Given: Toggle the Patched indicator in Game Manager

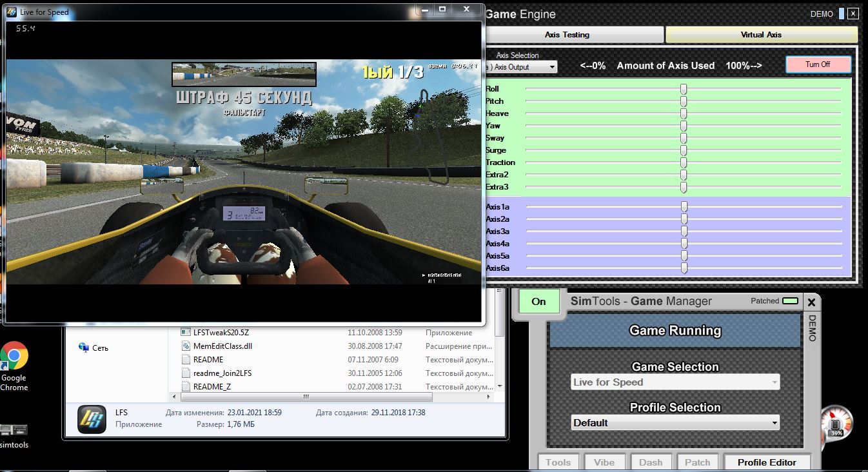Looking at the screenshot, I should pyautogui.click(x=790, y=301).
